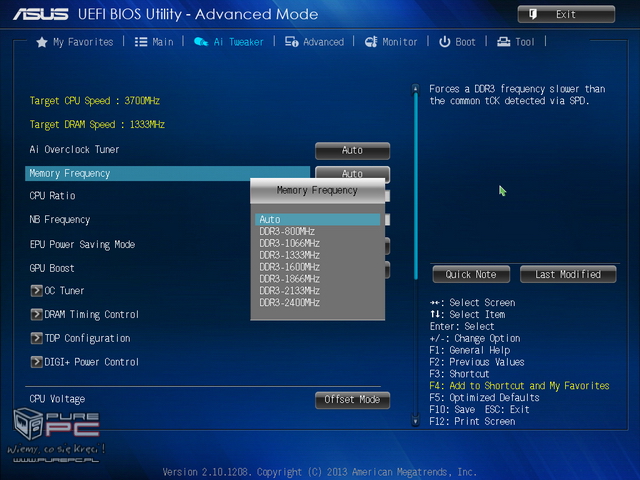Open the Quick Note button

(471, 274)
